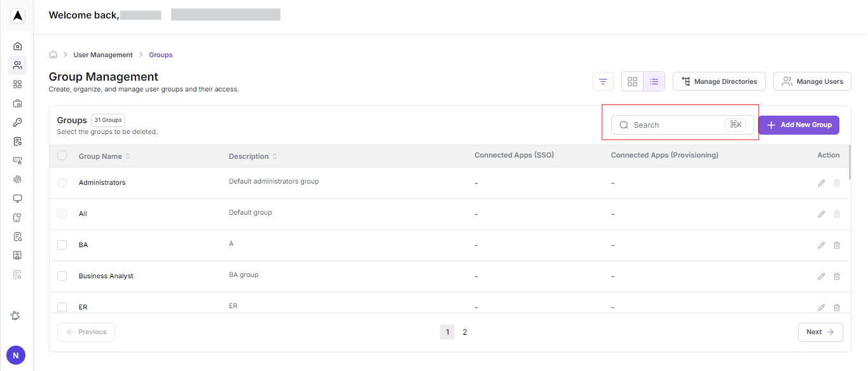Select the Users icon in the sidebar
This screenshot has height=371, width=868.
click(x=17, y=65)
